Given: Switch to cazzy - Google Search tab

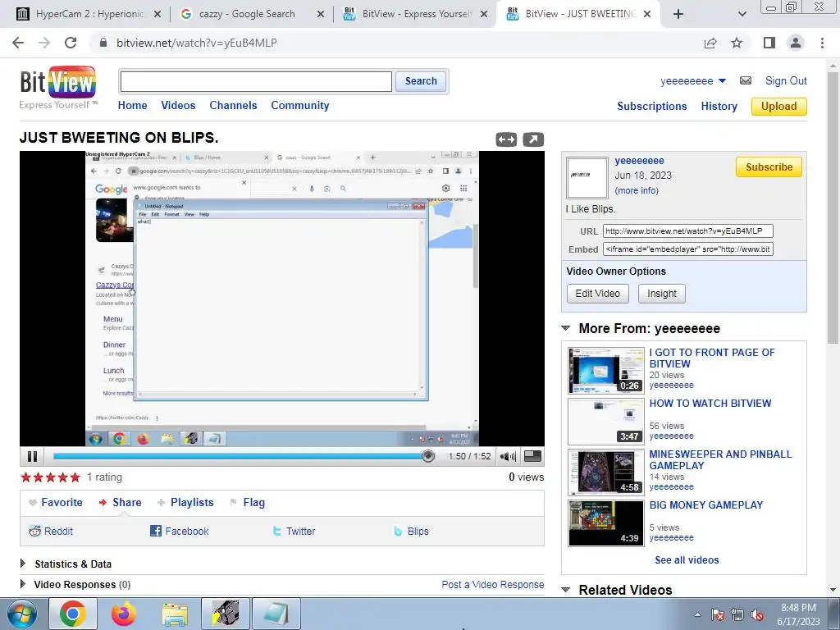Looking at the screenshot, I should tap(252, 14).
